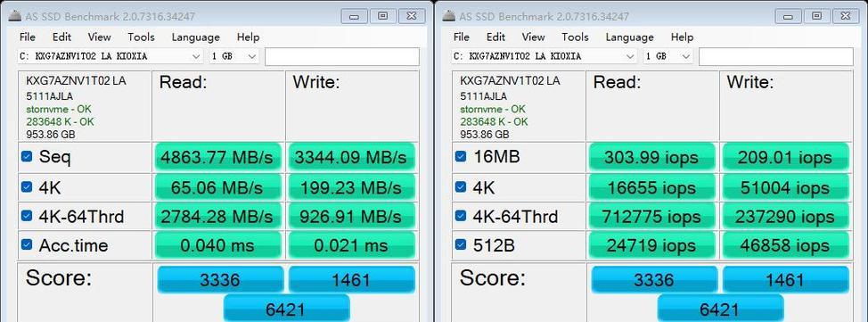This screenshot has width=868, height=322.
Task: Open File menu in right window
Action: pos(461,37)
